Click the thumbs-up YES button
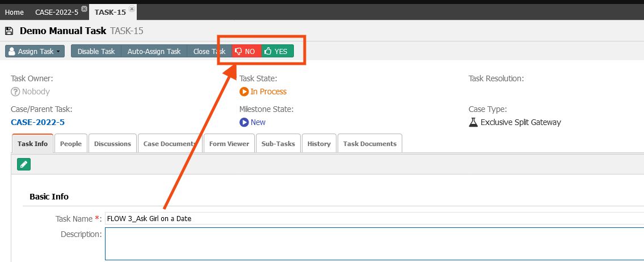Screen dimensions: 644x262 277,51
